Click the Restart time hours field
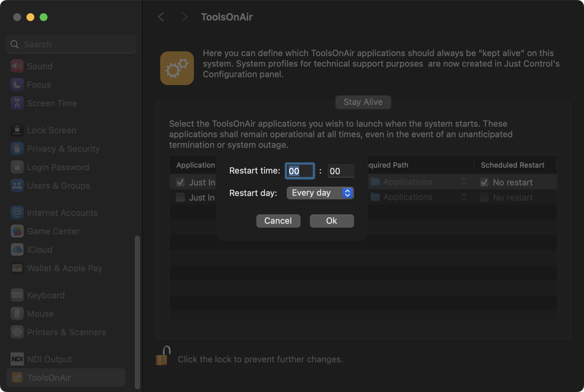Viewport: 584px width, 392px height. tap(300, 171)
